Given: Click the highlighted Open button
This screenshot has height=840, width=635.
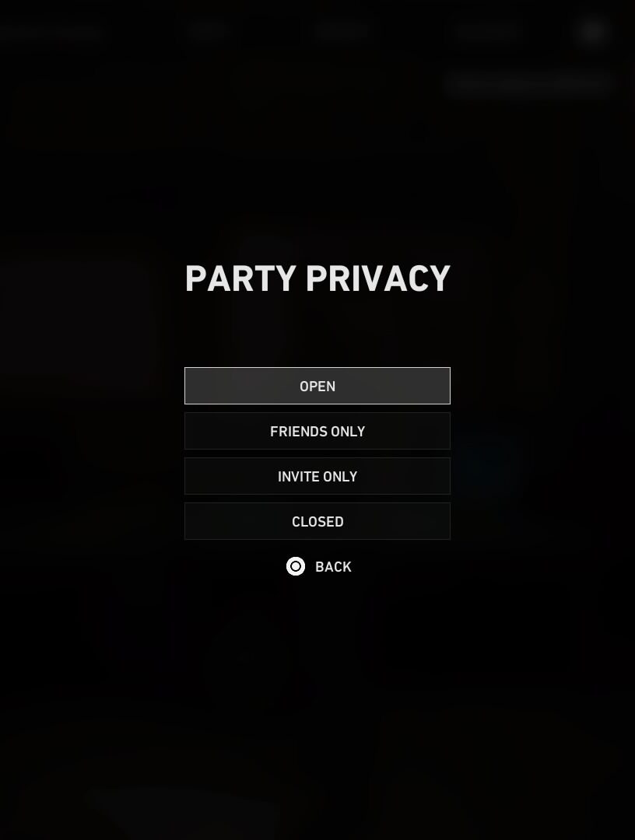Looking at the screenshot, I should 317,386.
